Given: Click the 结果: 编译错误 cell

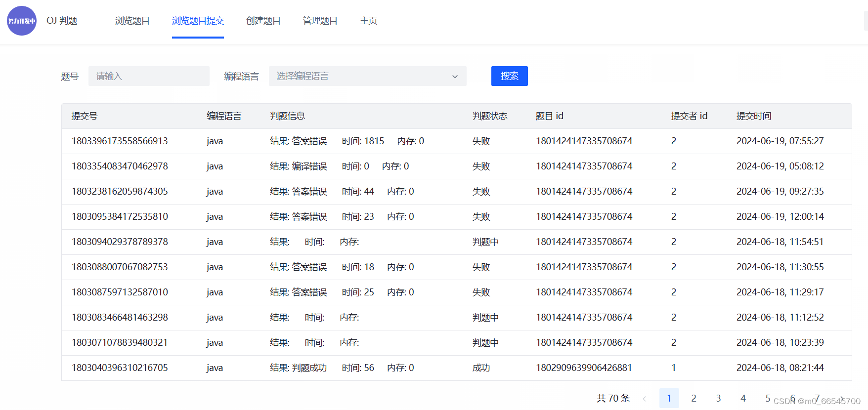Looking at the screenshot, I should click(299, 166).
